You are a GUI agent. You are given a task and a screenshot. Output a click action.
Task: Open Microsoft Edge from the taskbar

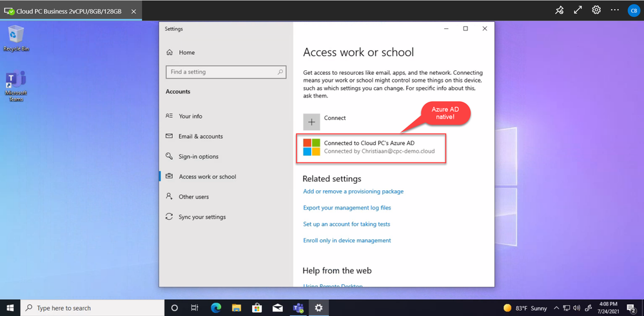coord(216,308)
